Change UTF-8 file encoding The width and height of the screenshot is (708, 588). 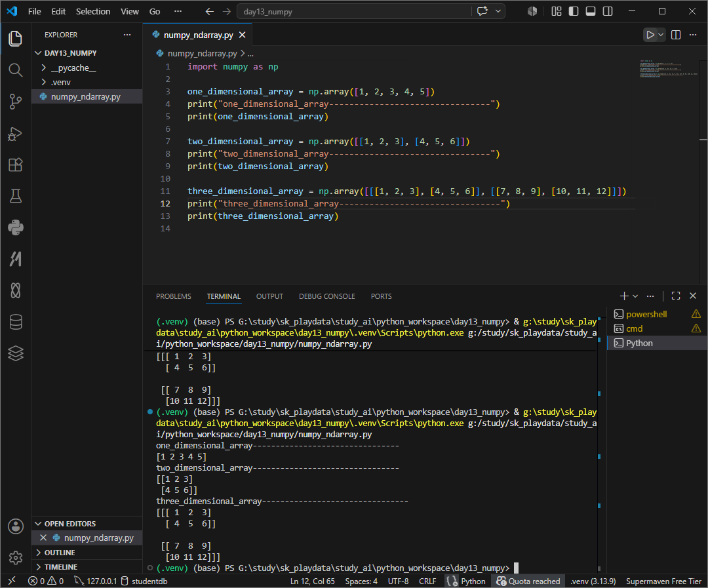399,581
